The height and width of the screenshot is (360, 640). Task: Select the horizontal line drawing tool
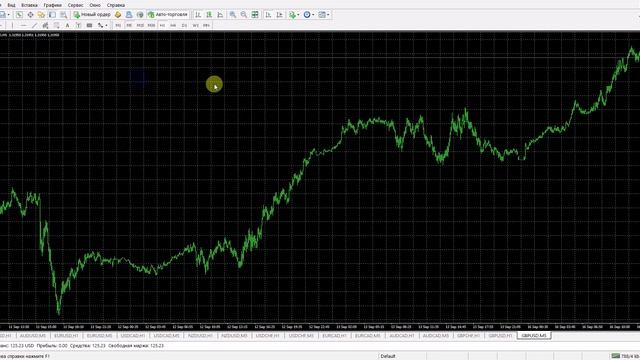[23, 25]
